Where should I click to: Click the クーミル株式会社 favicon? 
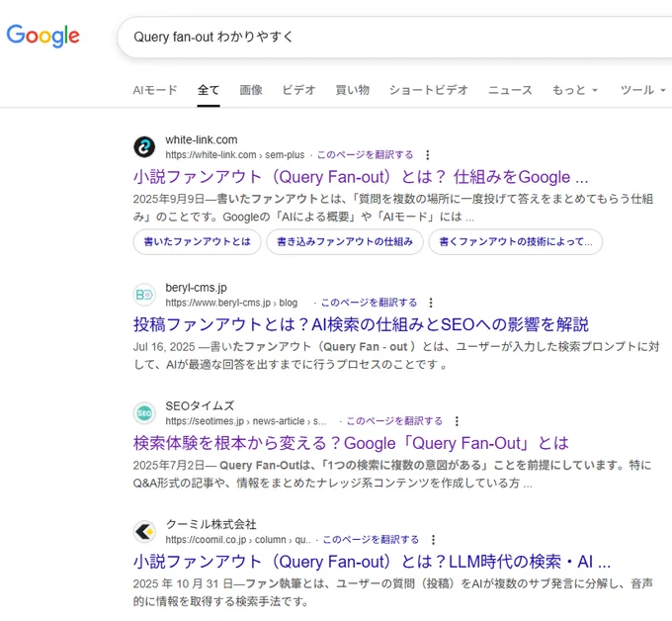tap(144, 532)
